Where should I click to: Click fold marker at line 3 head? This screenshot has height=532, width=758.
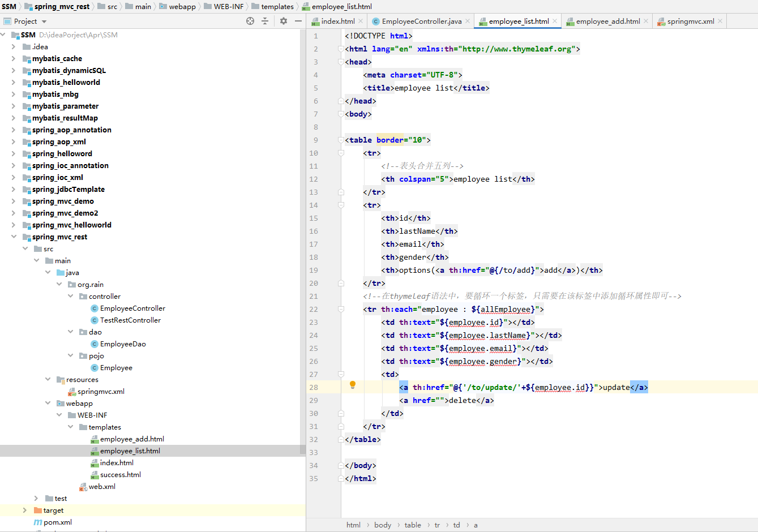(341, 62)
